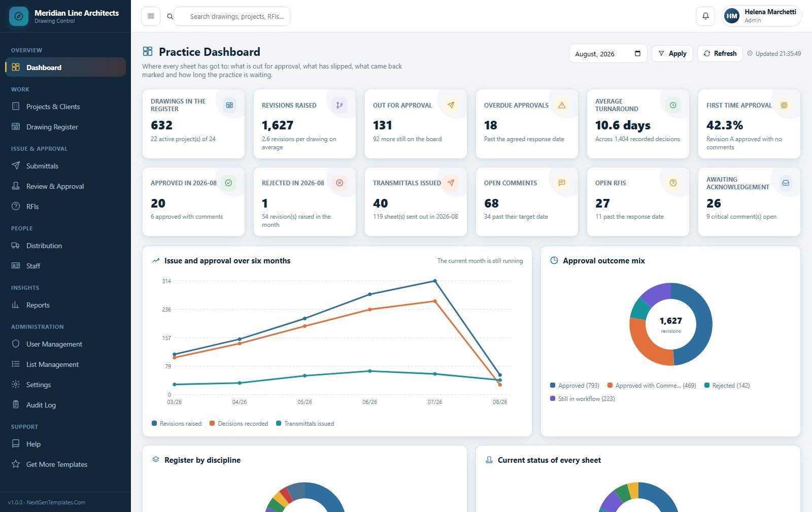Toggle the Approved with Comments (469) legend entry
Screen dimensions: 812x512
point(652,386)
